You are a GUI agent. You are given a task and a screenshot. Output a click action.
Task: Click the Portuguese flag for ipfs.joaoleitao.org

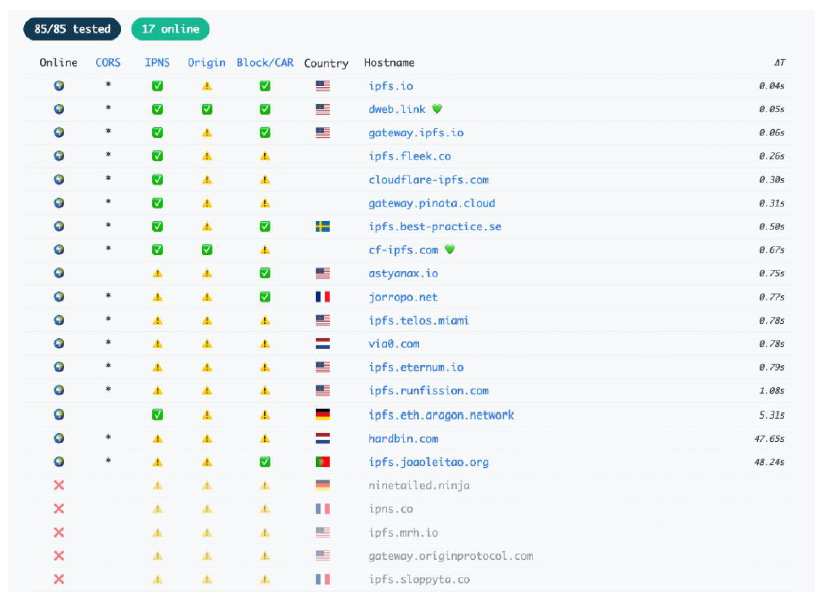323,462
